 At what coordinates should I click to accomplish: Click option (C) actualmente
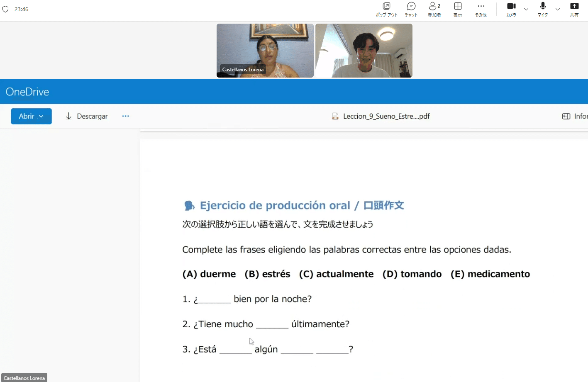tap(336, 274)
